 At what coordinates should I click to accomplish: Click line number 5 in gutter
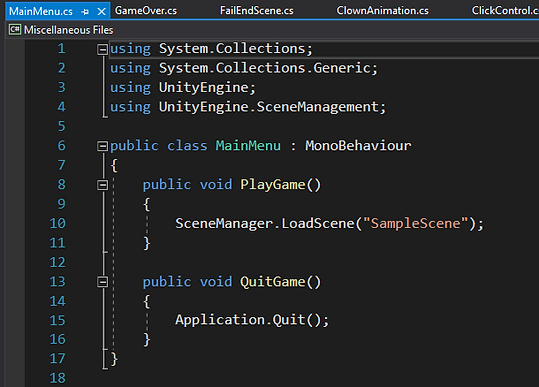pyautogui.click(x=62, y=126)
